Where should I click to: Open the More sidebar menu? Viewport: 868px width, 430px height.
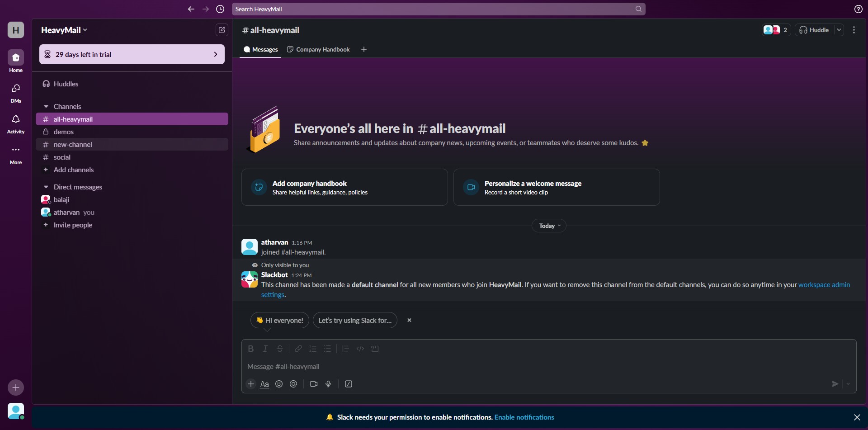point(16,150)
